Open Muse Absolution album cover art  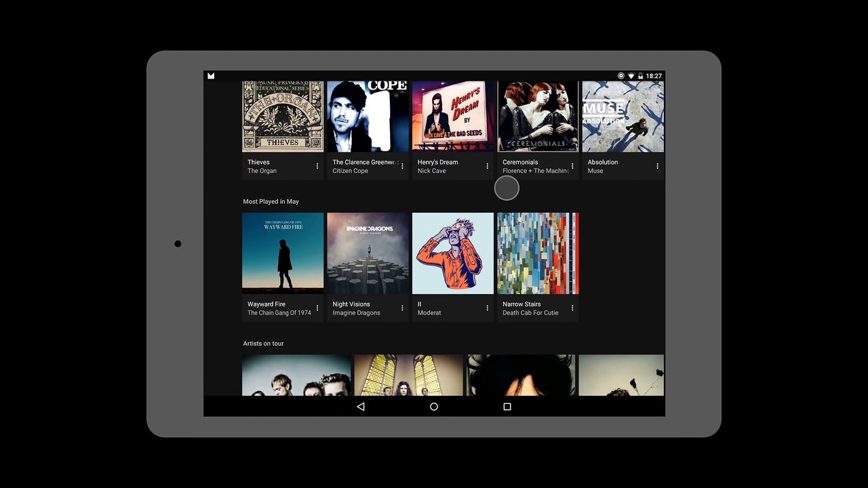tap(623, 117)
